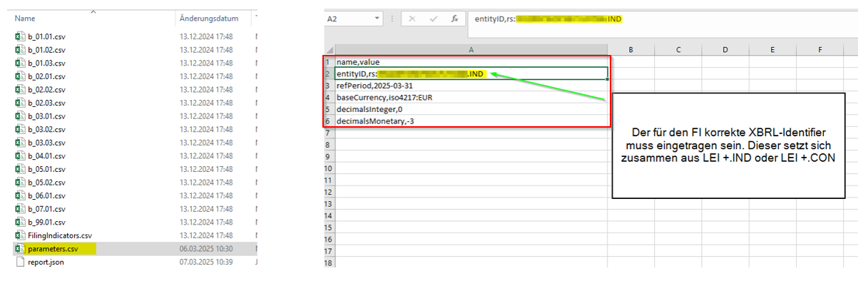This screenshot has width=868, height=281.
Task: Click the b_01.01.csv file name
Action: click(x=46, y=36)
